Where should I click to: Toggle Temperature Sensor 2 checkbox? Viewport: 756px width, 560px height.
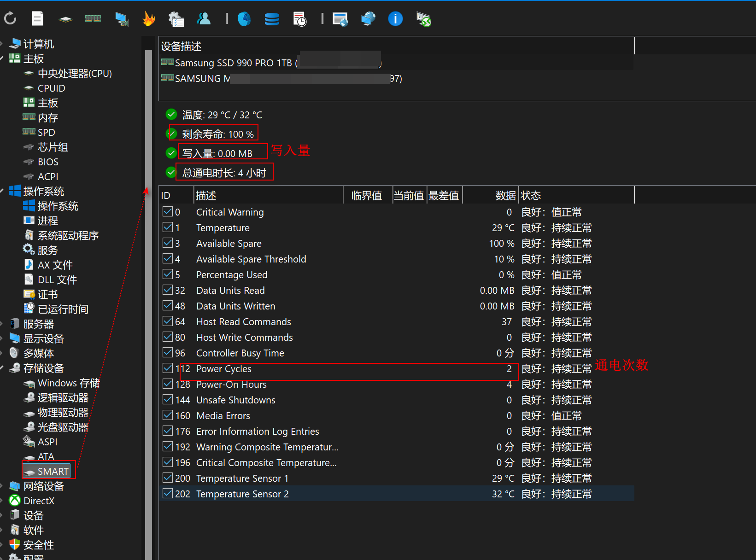(x=168, y=494)
